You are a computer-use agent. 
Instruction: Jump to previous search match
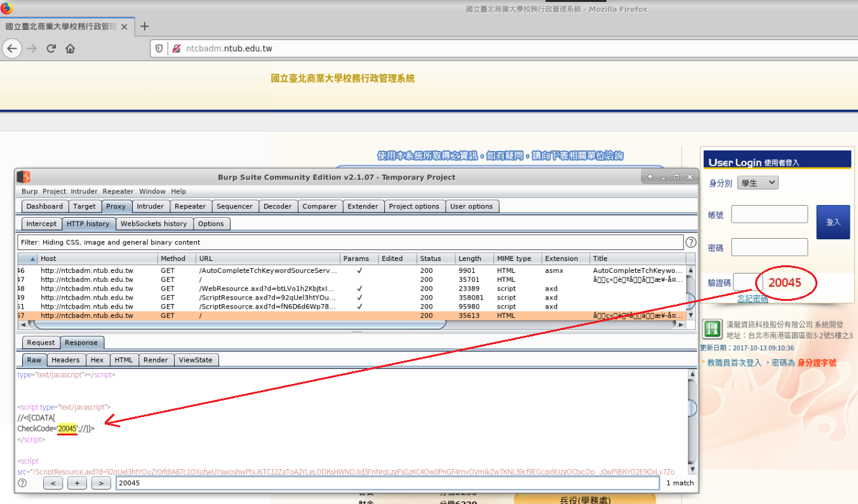pyautogui.click(x=53, y=483)
